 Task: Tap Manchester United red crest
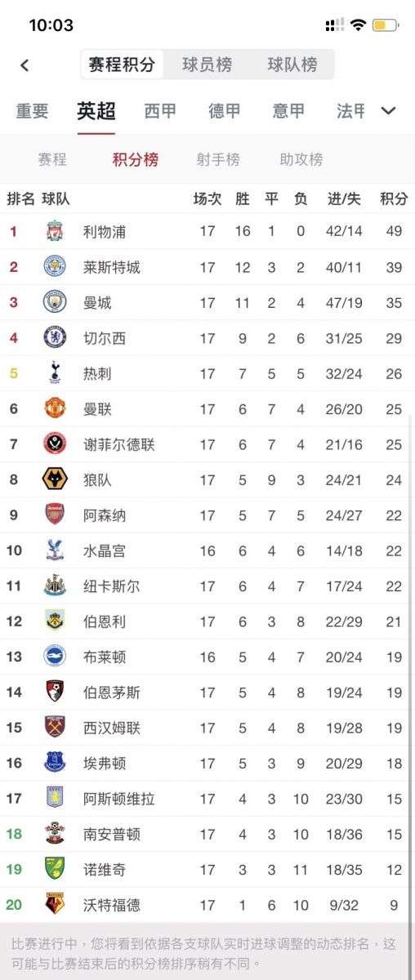pos(55,408)
